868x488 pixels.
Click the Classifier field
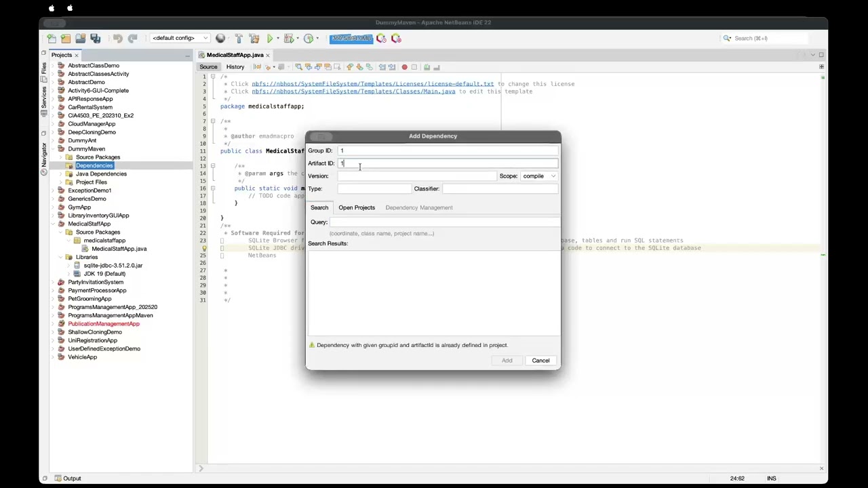pos(500,189)
